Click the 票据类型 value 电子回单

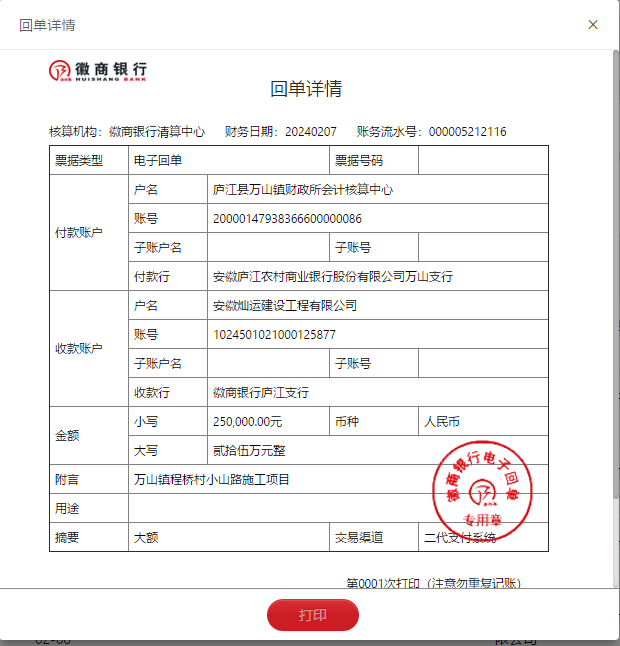click(x=158, y=160)
